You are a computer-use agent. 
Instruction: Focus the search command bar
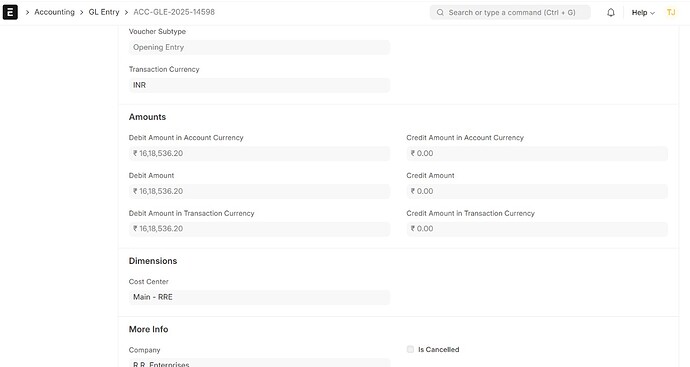pyautogui.click(x=510, y=12)
